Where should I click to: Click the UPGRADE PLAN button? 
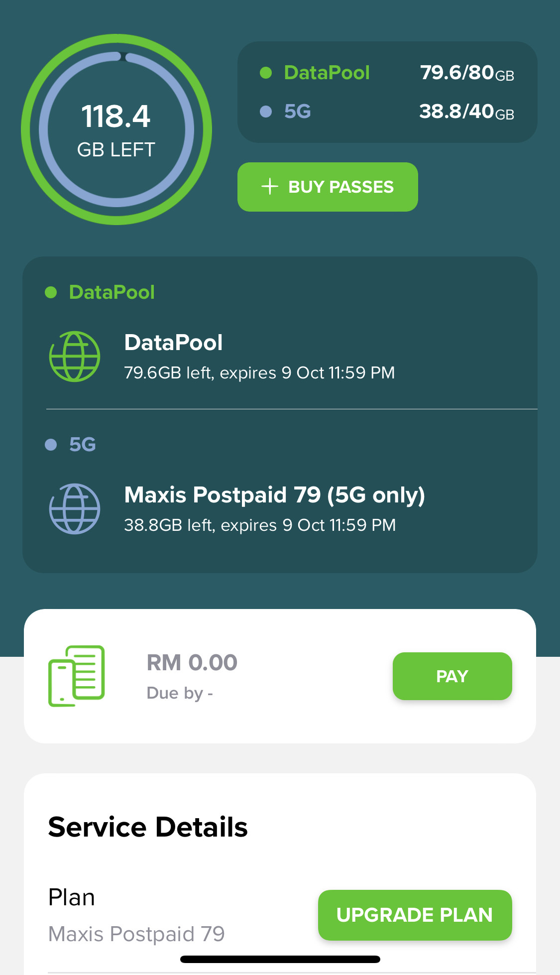(x=415, y=915)
